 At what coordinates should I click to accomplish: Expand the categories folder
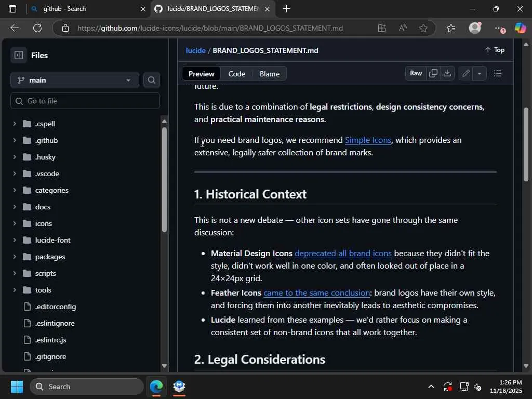14,190
